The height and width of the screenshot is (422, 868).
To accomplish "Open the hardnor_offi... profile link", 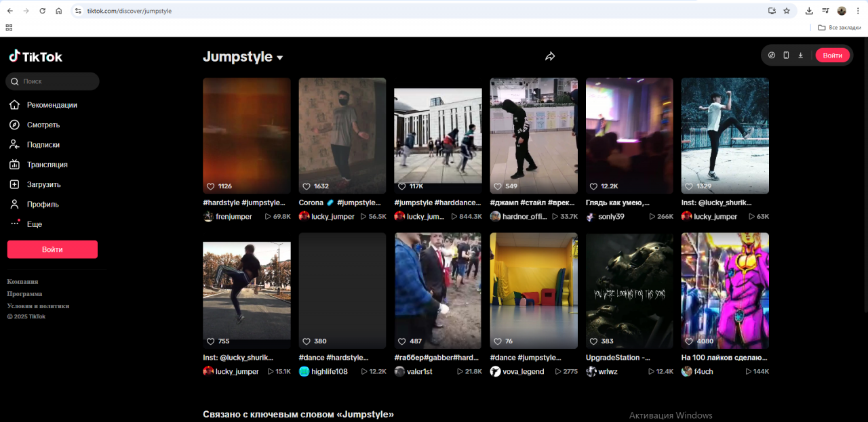I will point(524,217).
